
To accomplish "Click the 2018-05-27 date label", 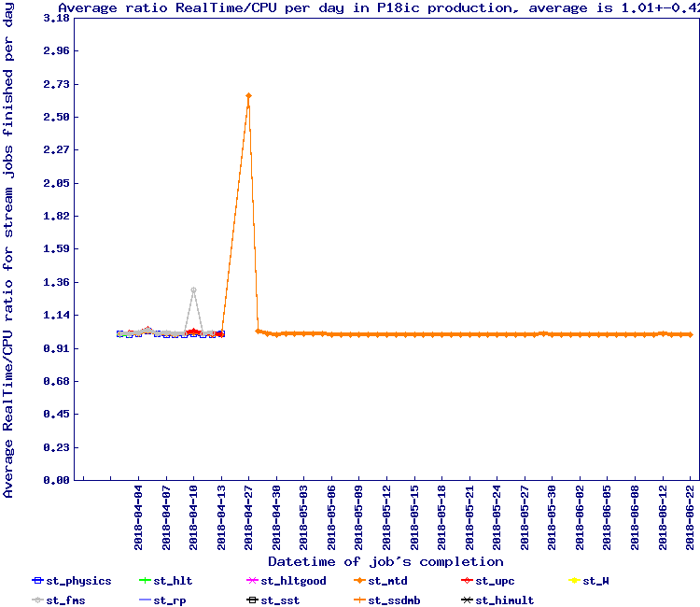I will point(525,517).
